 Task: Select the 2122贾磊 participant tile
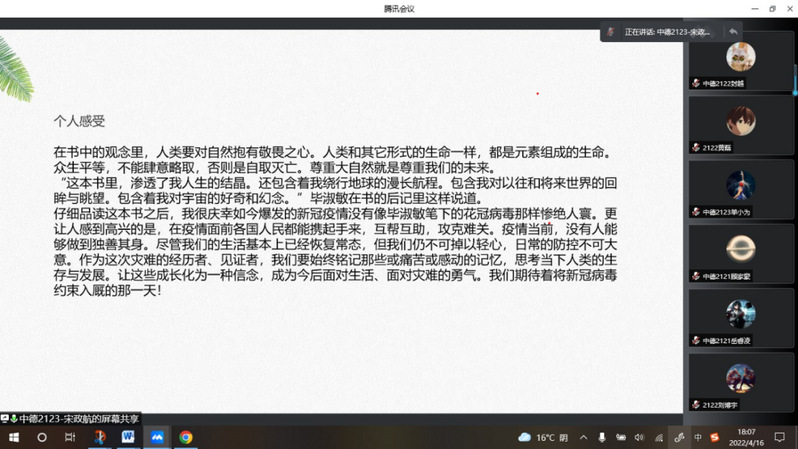(741, 125)
